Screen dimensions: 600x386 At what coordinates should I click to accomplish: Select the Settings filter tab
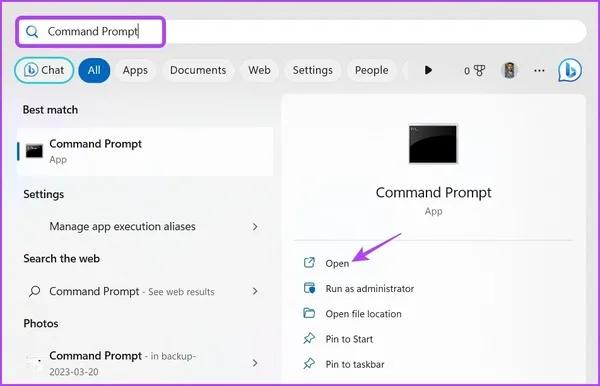(313, 70)
